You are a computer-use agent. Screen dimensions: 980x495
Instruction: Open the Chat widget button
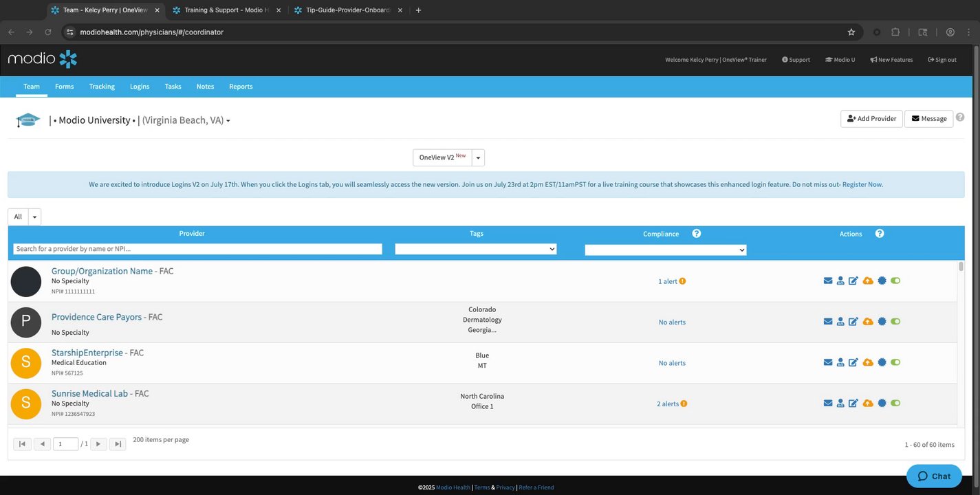935,476
